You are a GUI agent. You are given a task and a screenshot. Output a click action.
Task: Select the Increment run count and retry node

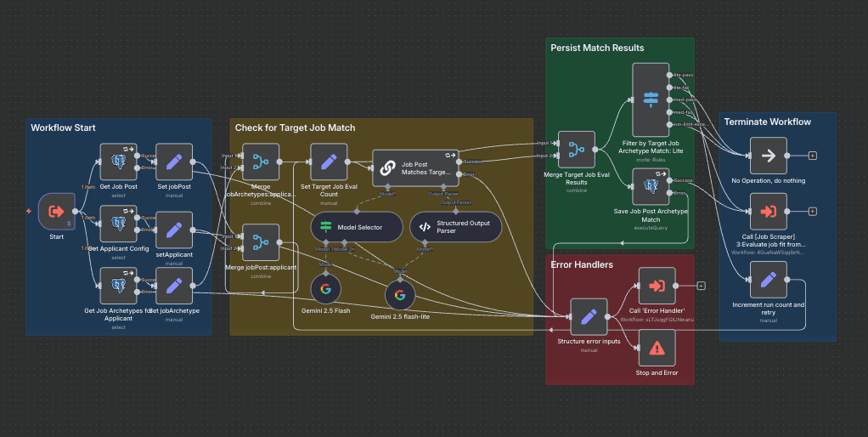pyautogui.click(x=768, y=280)
